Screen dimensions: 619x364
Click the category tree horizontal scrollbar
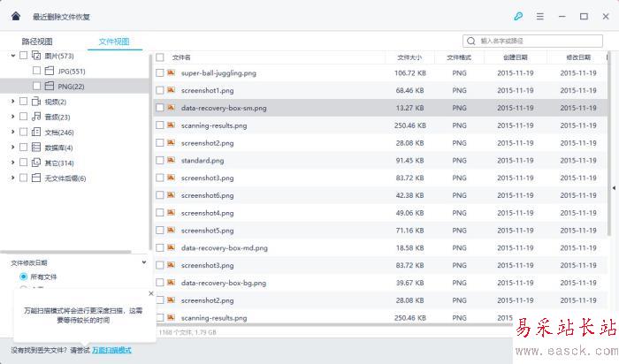pyautogui.click(x=65, y=252)
